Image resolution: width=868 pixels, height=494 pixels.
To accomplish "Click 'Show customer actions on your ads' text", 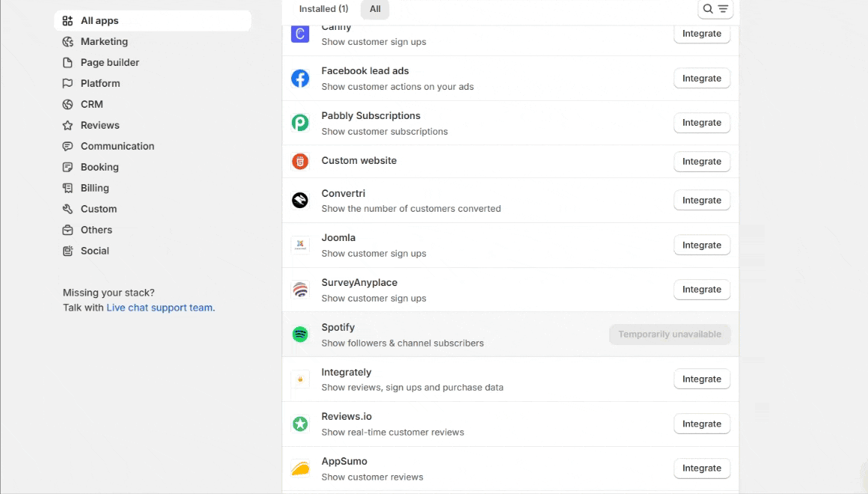I will tap(397, 86).
